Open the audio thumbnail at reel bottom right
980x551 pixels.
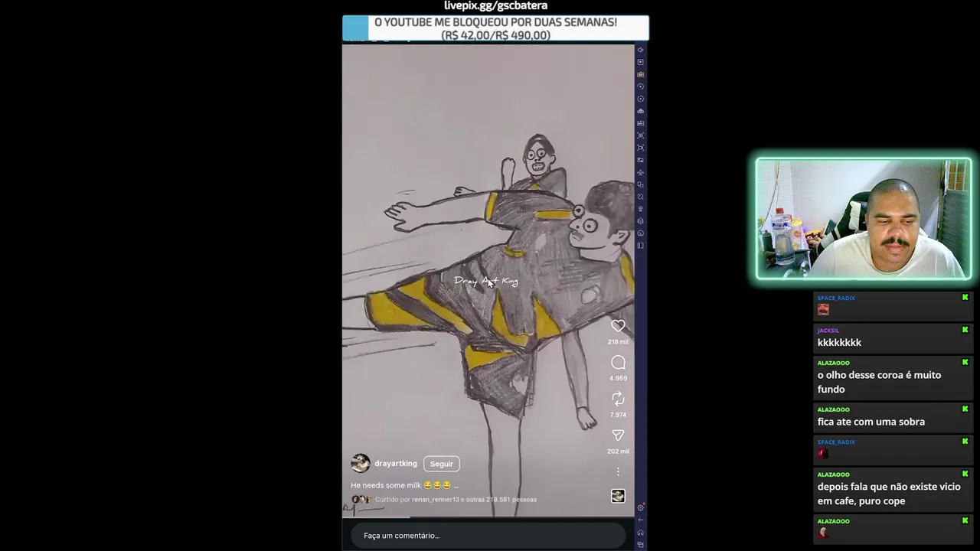pos(618,496)
